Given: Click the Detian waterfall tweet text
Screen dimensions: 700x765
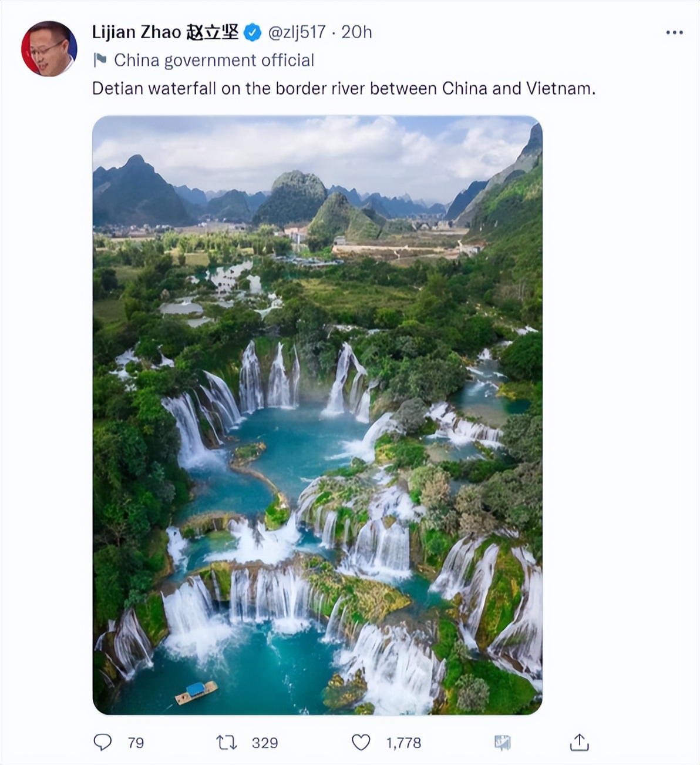Looking at the screenshot, I should [x=344, y=89].
